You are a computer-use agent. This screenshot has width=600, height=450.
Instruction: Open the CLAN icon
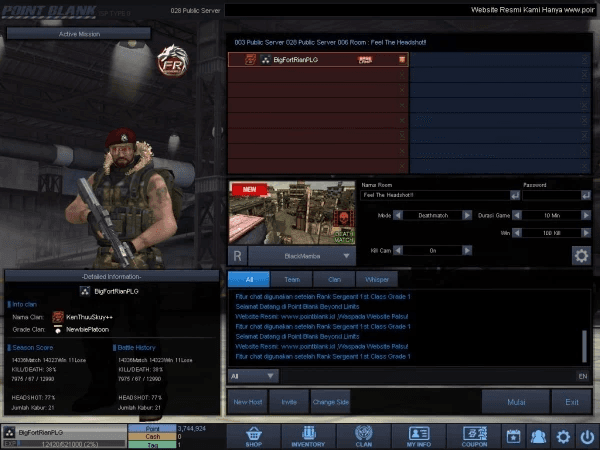[364, 437]
